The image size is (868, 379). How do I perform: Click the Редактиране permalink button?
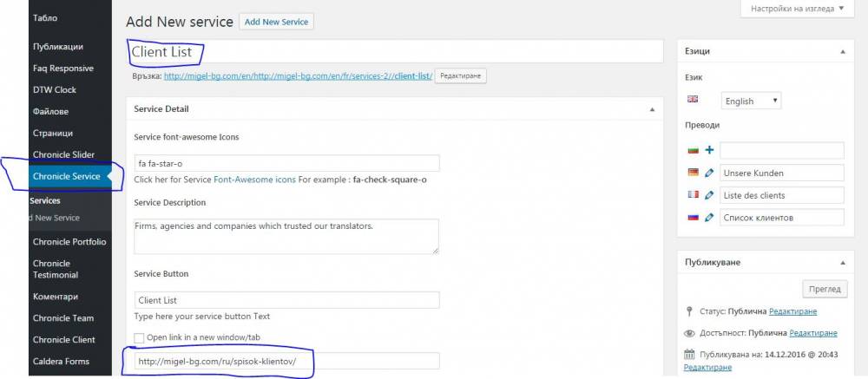point(461,75)
